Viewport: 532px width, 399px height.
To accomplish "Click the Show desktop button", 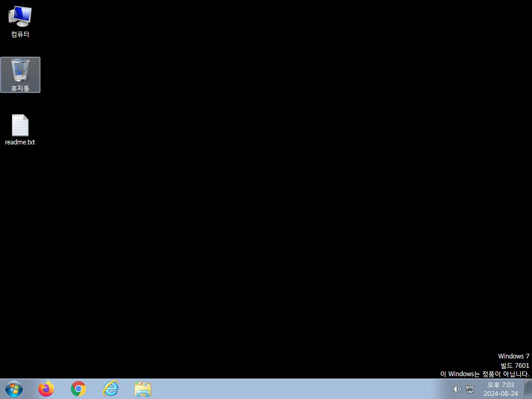I will coord(528,389).
